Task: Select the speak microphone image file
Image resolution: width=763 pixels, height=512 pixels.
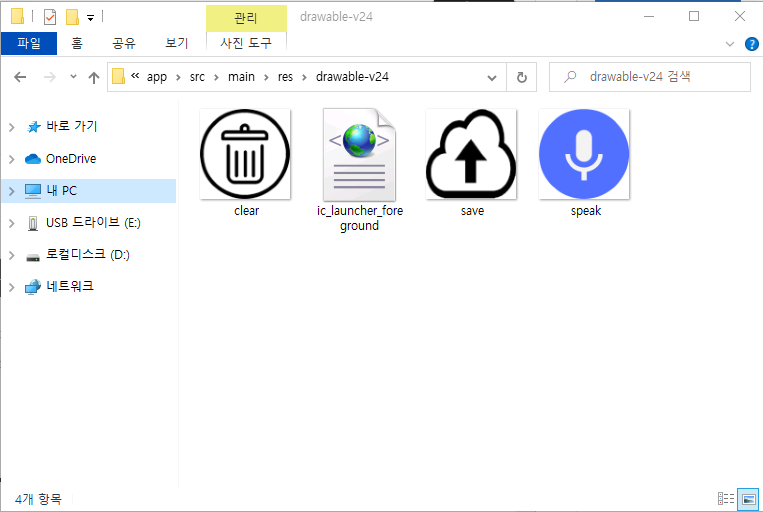Action: pos(584,155)
